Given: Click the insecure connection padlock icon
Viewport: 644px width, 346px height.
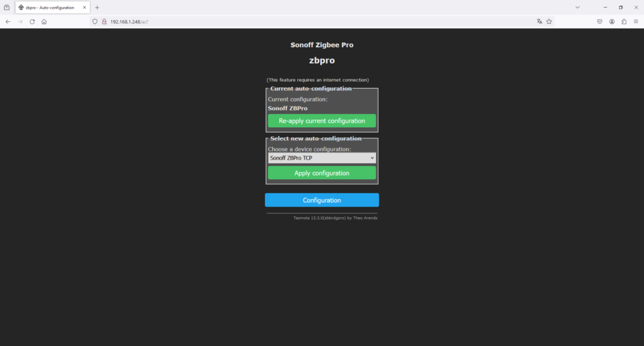Looking at the screenshot, I should coord(104,21).
